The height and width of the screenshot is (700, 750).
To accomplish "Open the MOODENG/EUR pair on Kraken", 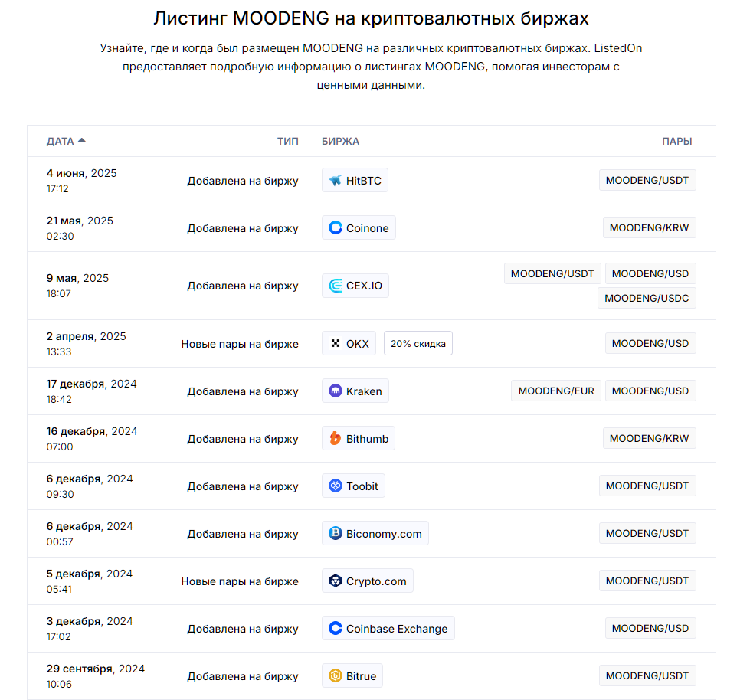I will [x=556, y=391].
